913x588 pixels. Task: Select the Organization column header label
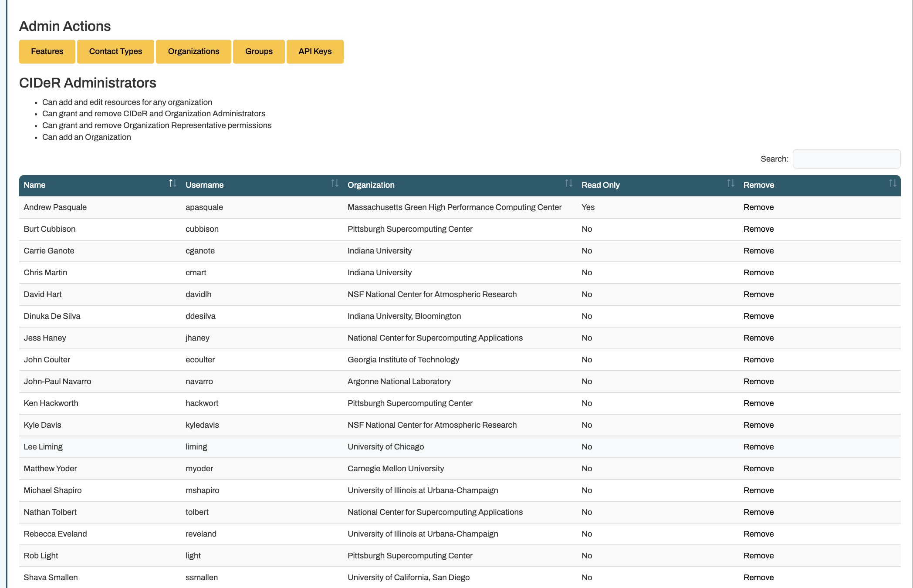[x=371, y=185]
